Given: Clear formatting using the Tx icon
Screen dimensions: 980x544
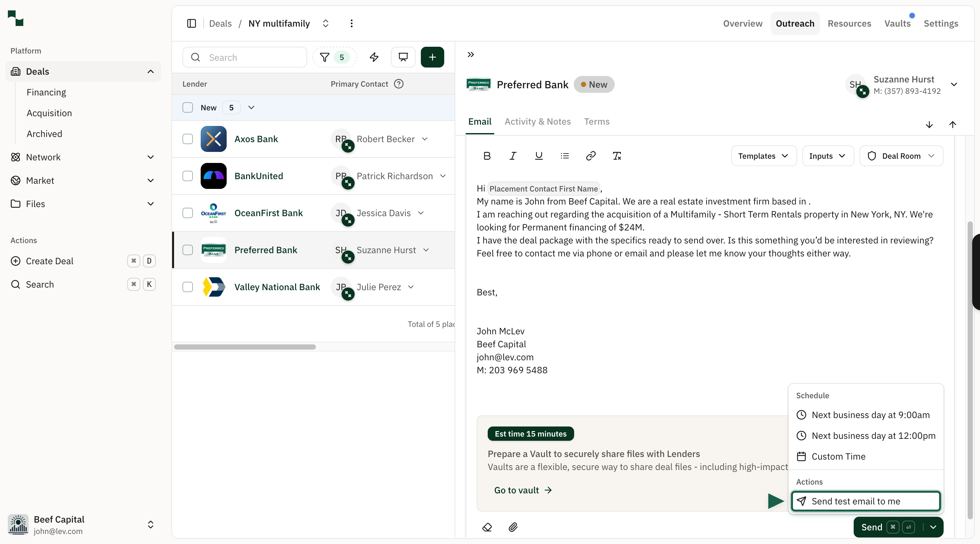Looking at the screenshot, I should 617,156.
